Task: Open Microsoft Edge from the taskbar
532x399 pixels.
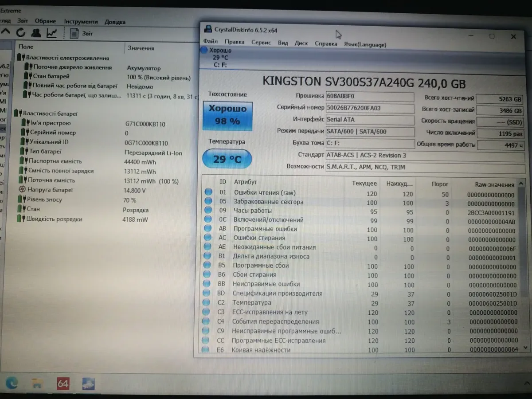Action: tap(12, 382)
